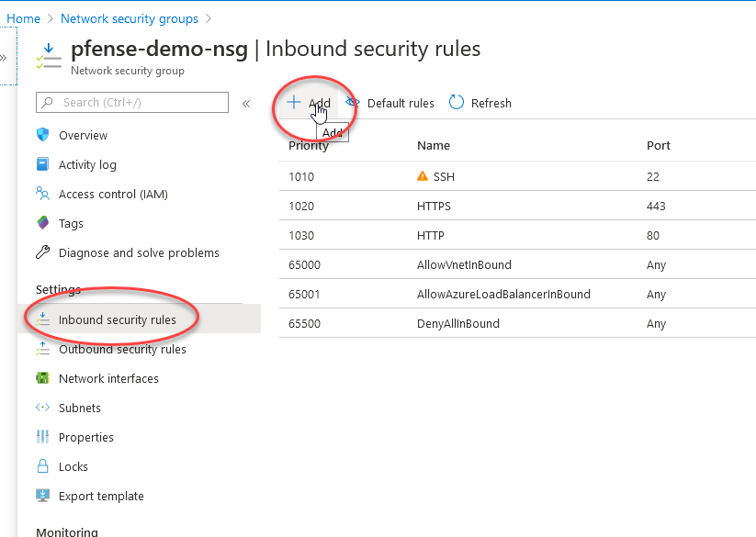Click the pfense-demo-nsg page title

159,50
